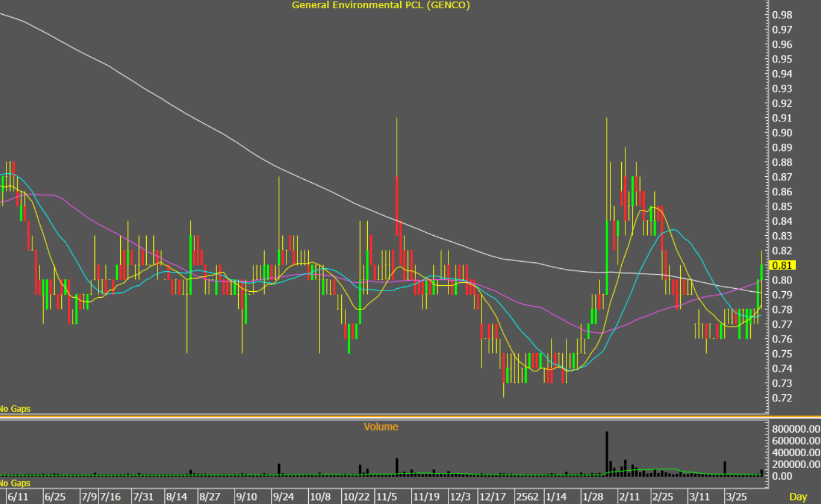Select the 2/11 date label
The height and width of the screenshot is (504, 821).
pos(629,496)
